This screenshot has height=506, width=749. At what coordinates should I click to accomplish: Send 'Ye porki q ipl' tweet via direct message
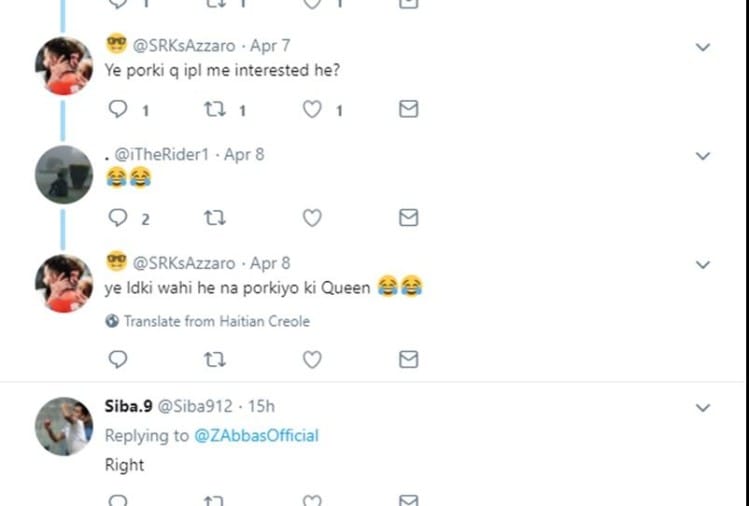[x=408, y=109]
